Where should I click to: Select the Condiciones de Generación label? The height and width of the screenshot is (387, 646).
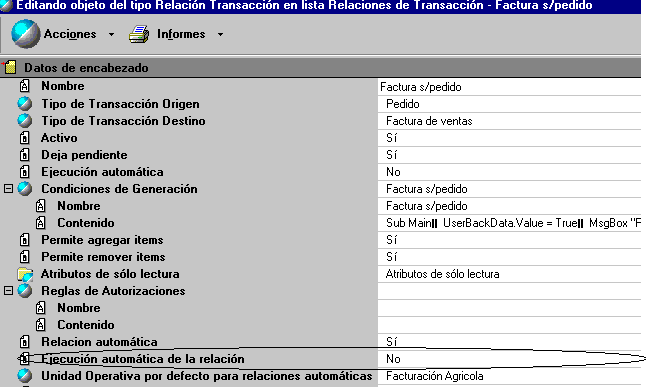119,189
